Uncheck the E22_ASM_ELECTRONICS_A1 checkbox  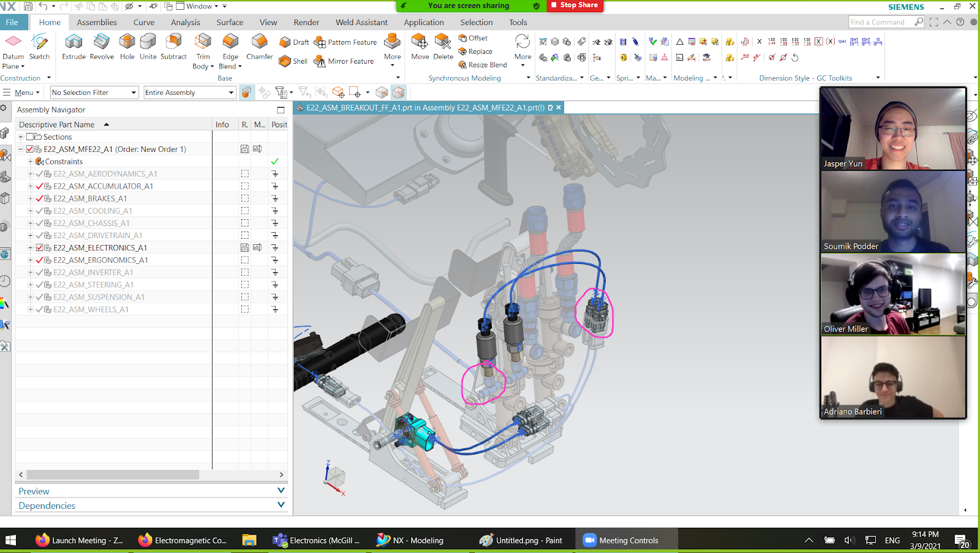40,248
